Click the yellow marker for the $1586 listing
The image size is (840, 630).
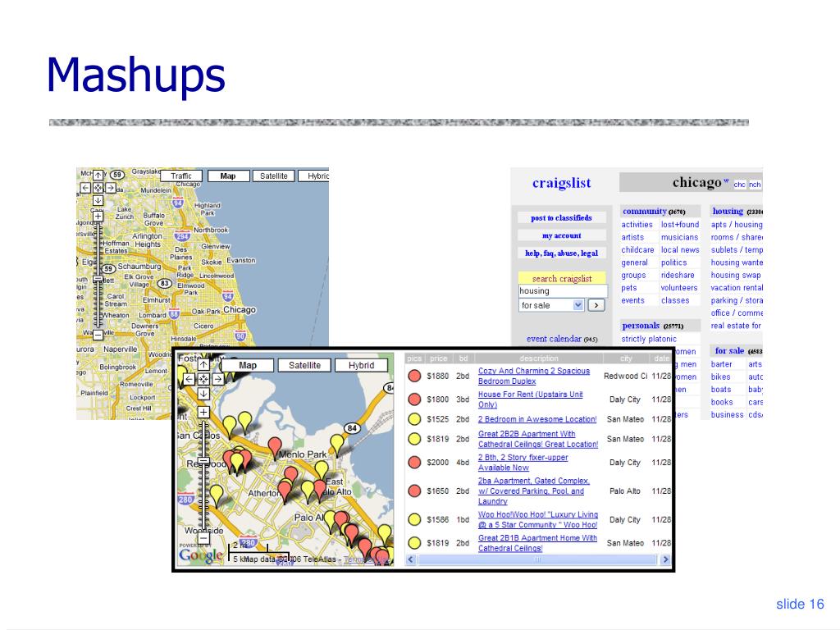[x=414, y=519]
